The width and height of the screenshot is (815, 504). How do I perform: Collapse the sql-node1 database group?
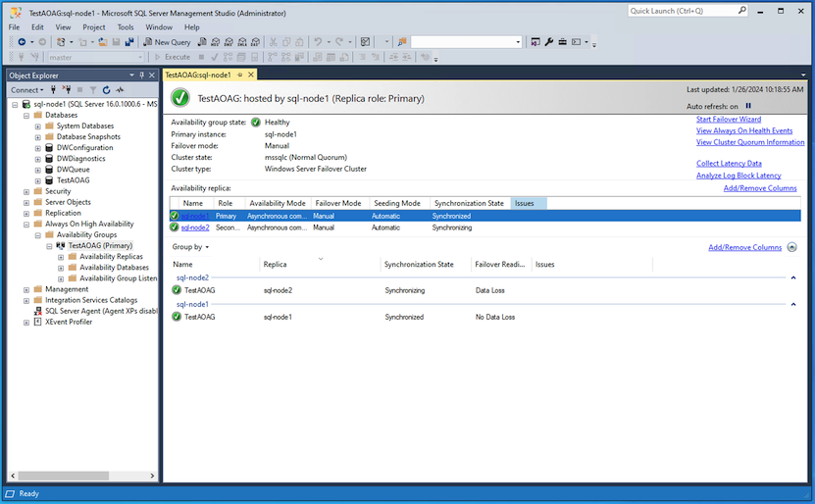[793, 305]
